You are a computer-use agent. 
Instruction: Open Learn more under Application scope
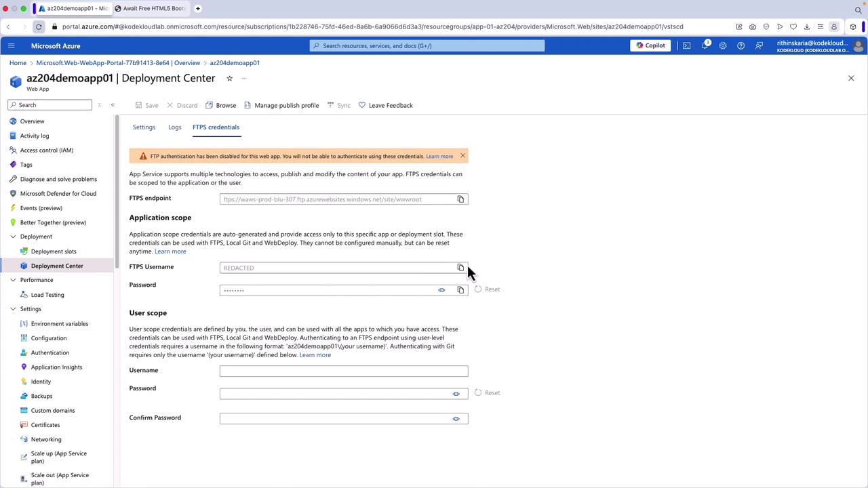click(170, 251)
